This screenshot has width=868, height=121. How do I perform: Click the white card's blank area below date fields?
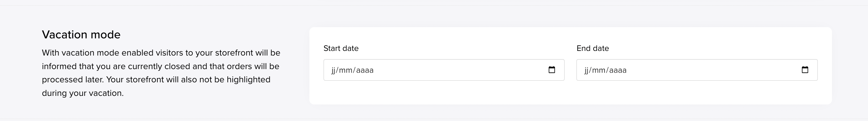(571, 92)
